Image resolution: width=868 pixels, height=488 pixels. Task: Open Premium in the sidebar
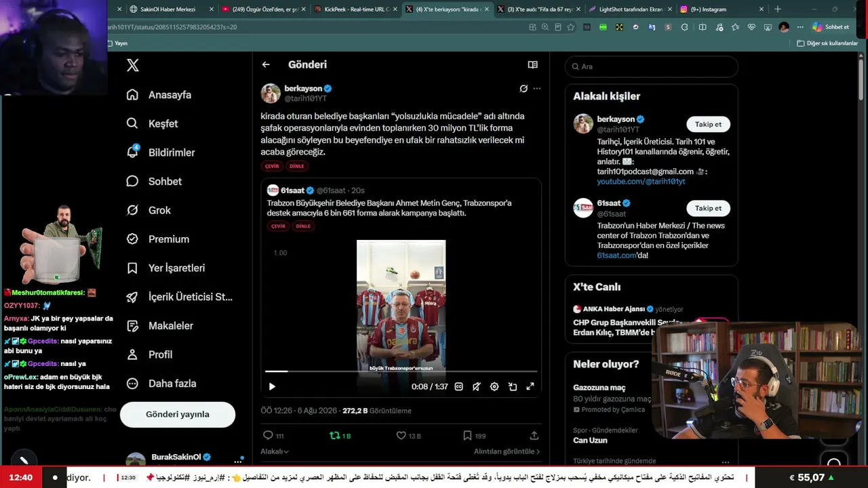click(x=158, y=239)
